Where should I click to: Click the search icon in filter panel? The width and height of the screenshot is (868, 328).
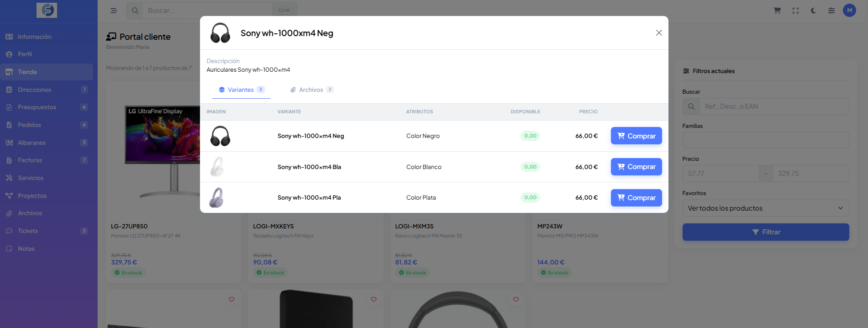coord(691,106)
